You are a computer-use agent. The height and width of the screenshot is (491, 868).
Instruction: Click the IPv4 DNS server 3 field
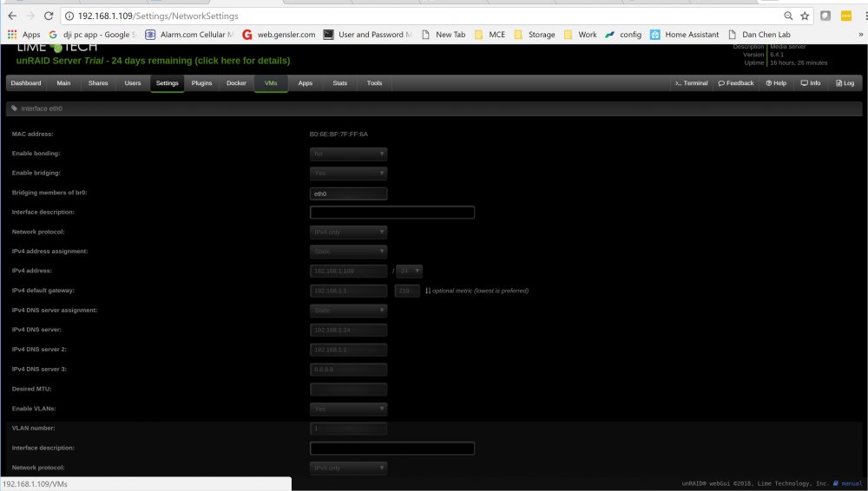pos(348,370)
